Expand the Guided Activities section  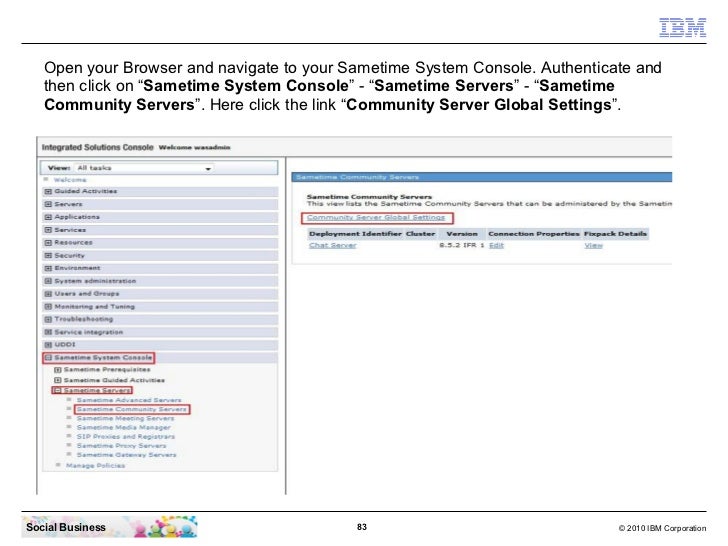point(48,191)
